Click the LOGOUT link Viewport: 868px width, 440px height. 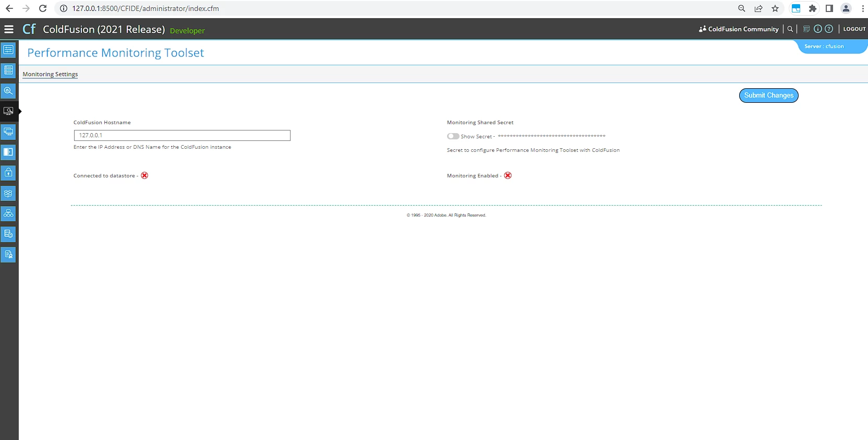coord(854,29)
